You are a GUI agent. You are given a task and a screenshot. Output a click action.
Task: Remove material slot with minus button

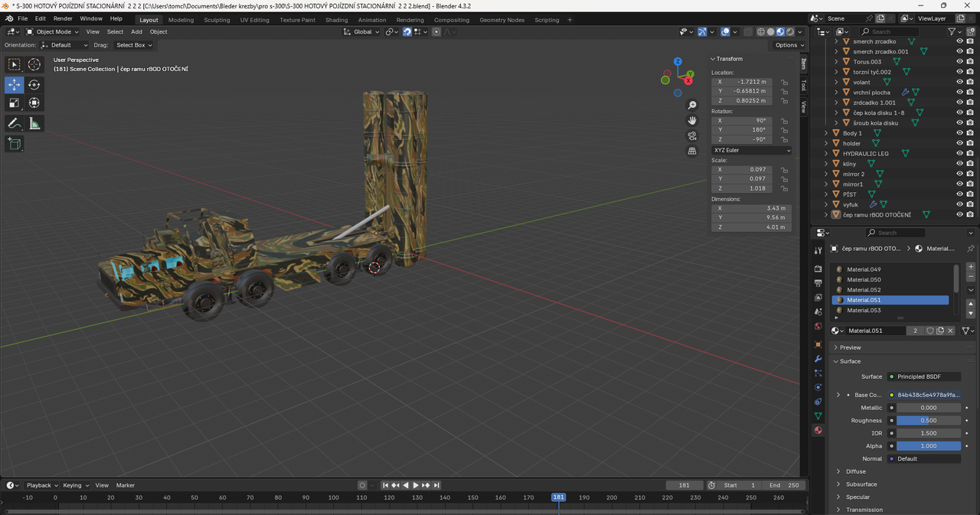[x=971, y=276]
